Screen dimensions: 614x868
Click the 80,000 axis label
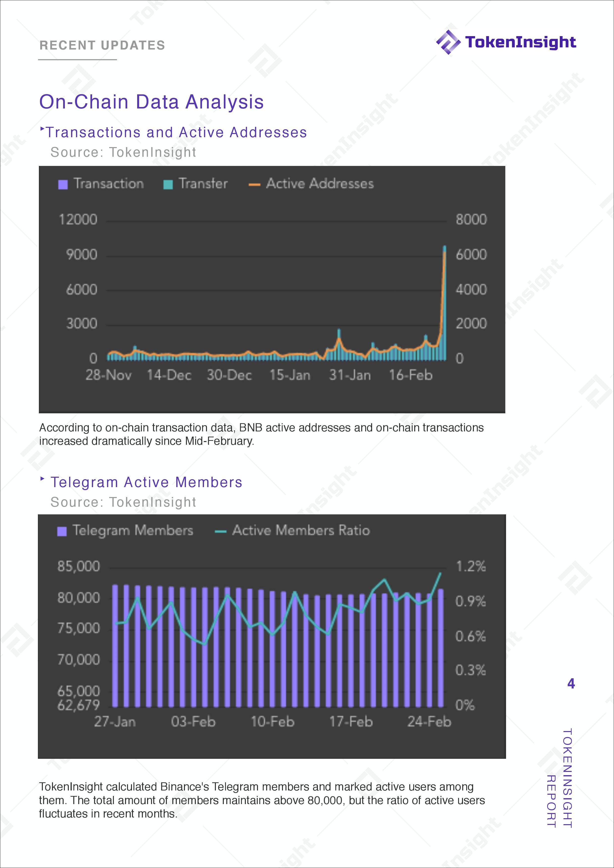coord(79,598)
